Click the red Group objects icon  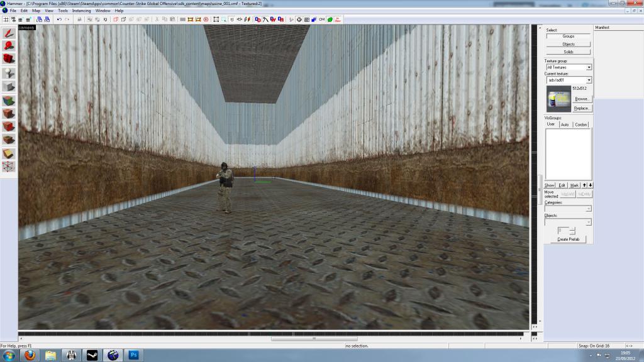coord(116,19)
